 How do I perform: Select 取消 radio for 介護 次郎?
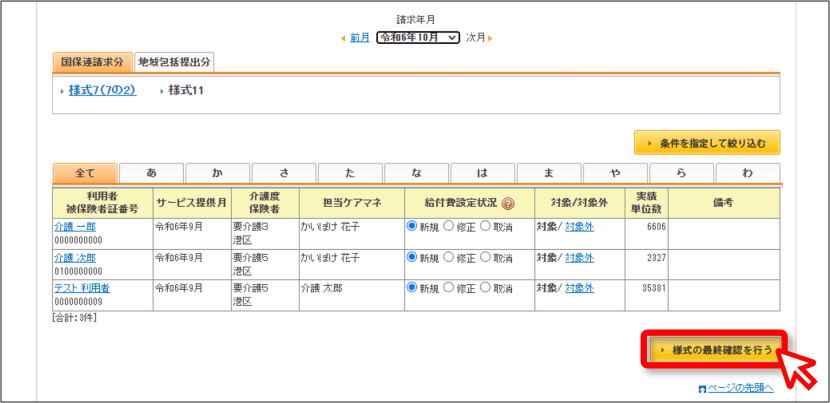(x=485, y=257)
